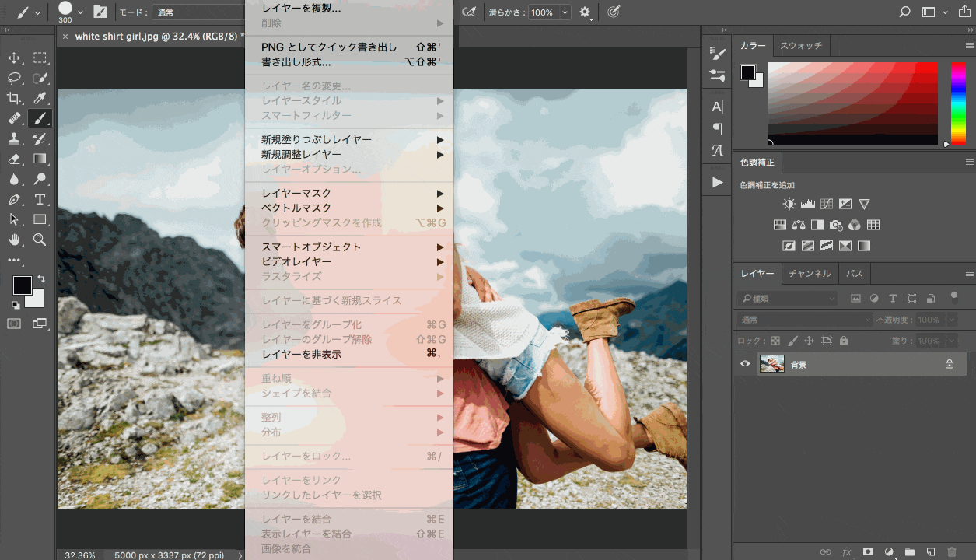Select the Crop tool
Image resolution: width=976 pixels, height=560 pixels.
tap(14, 98)
